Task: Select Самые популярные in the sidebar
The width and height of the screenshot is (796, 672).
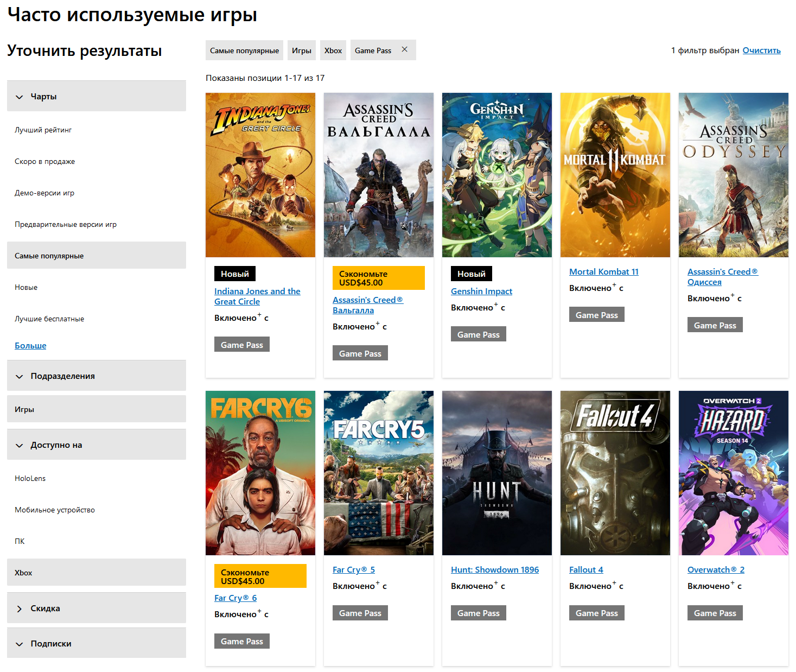Action: [97, 256]
